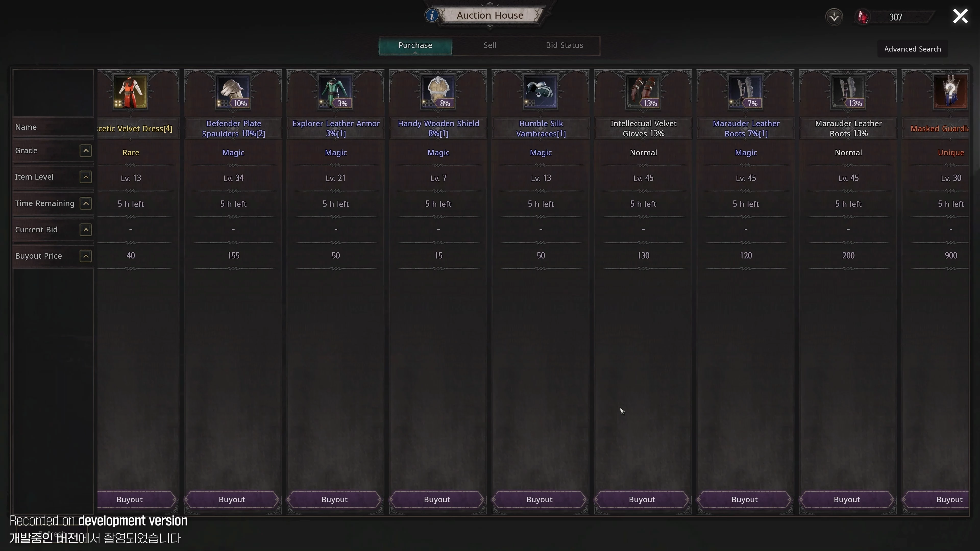Toggle Buyout Price sort arrow
Viewport: 980px width, 551px height.
click(85, 256)
